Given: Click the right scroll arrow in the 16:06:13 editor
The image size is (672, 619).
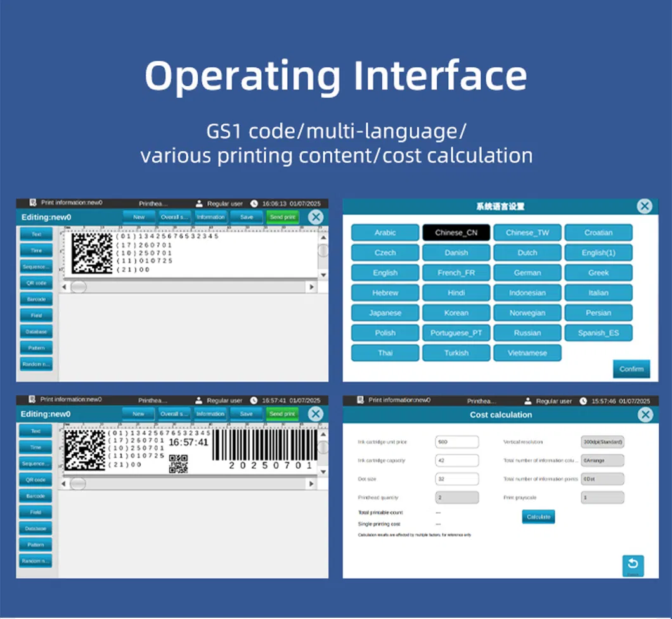Looking at the screenshot, I should tap(311, 287).
